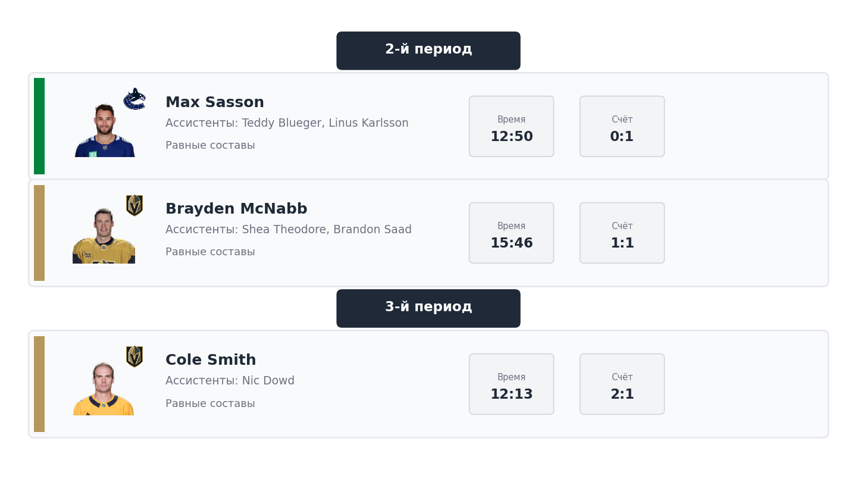Click assistants Shea Theodore, Brandon Saad line
Image resolution: width=857 pixels, height=504 pixels.
[289, 230]
